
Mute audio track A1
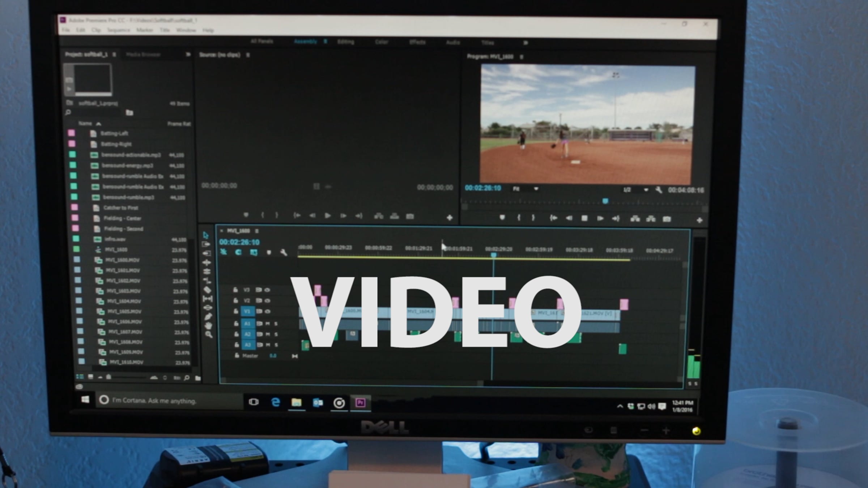(268, 324)
